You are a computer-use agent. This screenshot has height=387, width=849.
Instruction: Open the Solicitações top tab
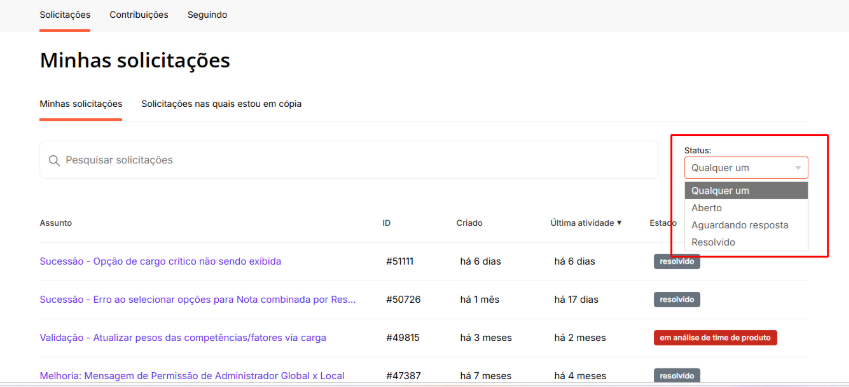coord(65,15)
